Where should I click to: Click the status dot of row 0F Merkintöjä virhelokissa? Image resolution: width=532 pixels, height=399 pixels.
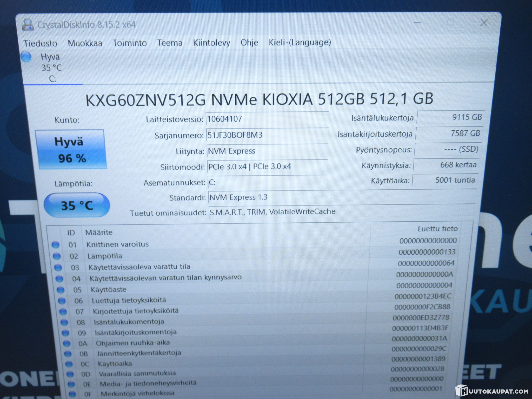click(x=72, y=394)
